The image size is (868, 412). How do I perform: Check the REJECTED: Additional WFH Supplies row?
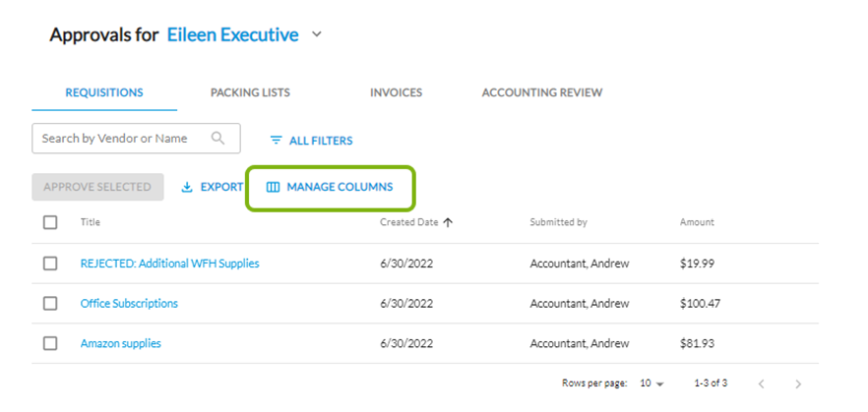pos(50,264)
